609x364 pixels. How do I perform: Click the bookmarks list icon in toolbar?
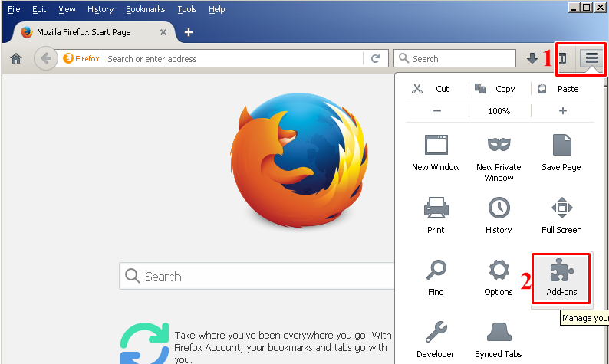point(563,58)
